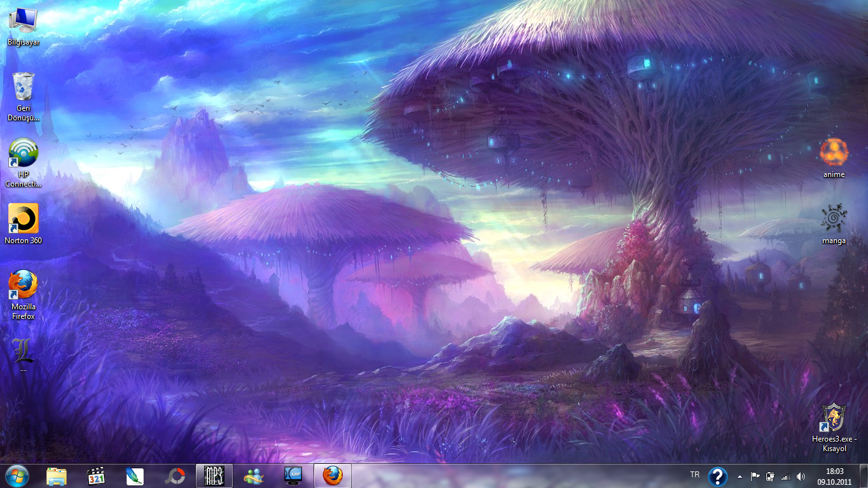Select the HP Connection desktop shortcut
The image size is (868, 488).
[23, 163]
